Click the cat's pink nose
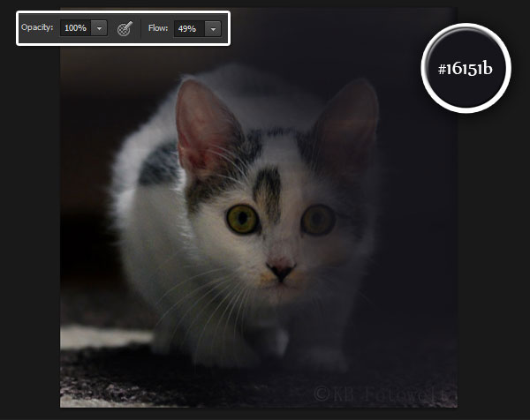530x420 pixels. pyautogui.click(x=281, y=271)
